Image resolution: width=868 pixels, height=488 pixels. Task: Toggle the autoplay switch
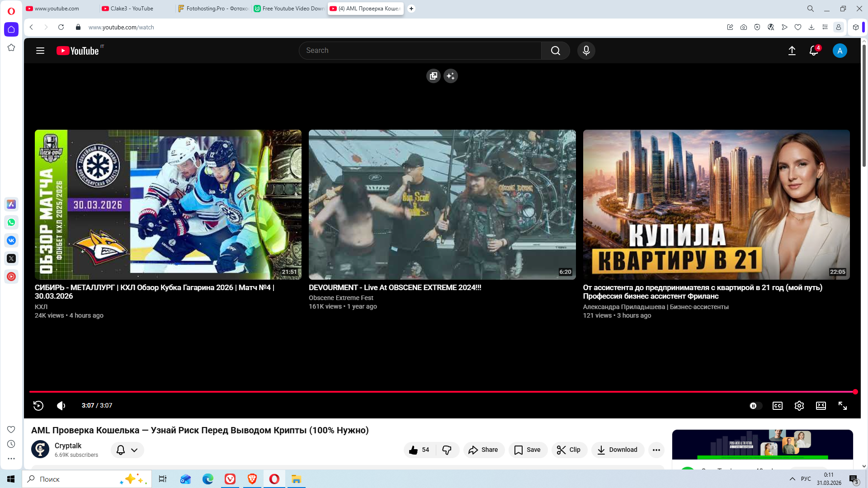(x=755, y=406)
